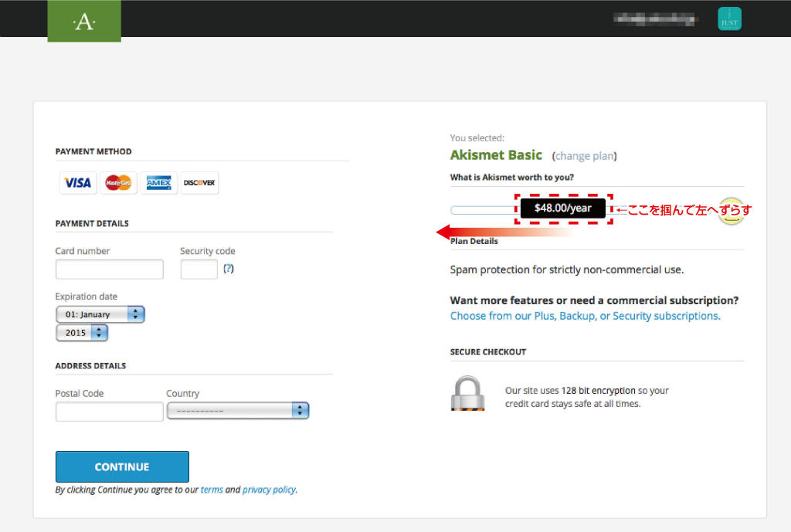The height and width of the screenshot is (532, 791).
Task: Click the ADDRESS DETAILS heading
Action: (91, 365)
